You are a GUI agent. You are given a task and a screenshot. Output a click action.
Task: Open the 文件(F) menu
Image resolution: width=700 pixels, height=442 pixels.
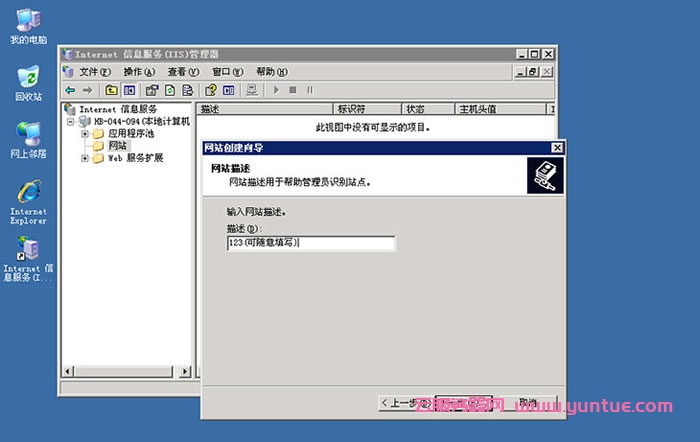pos(96,72)
